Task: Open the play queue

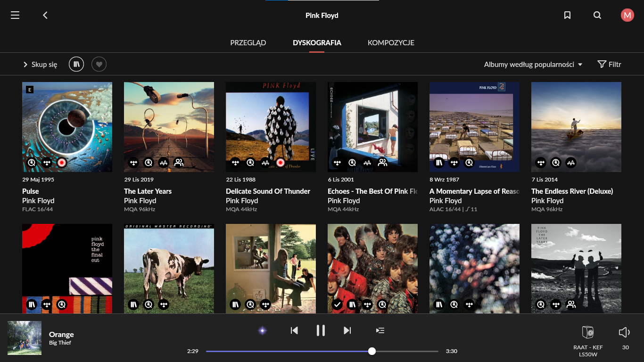Action: click(380, 330)
